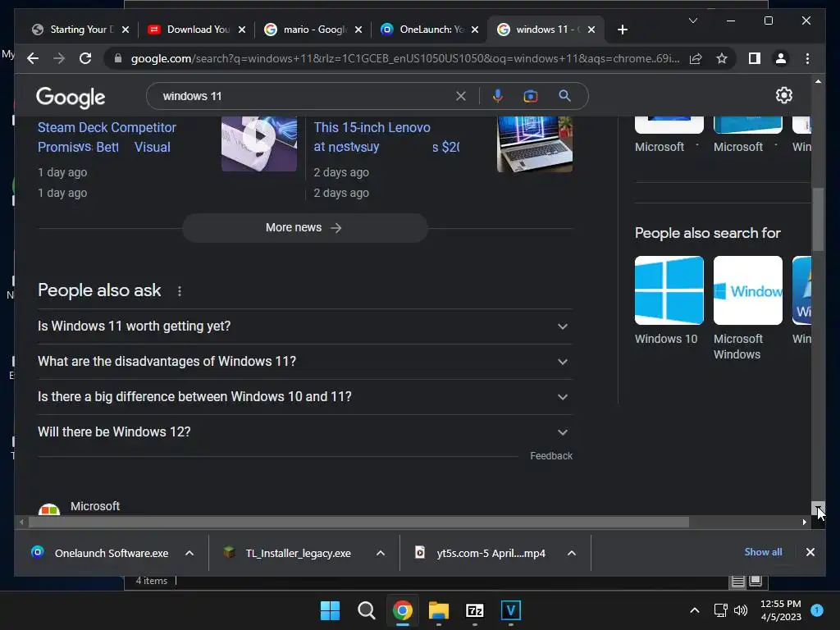Click the forward navigation arrow
This screenshot has height=630, width=840.
59,58
